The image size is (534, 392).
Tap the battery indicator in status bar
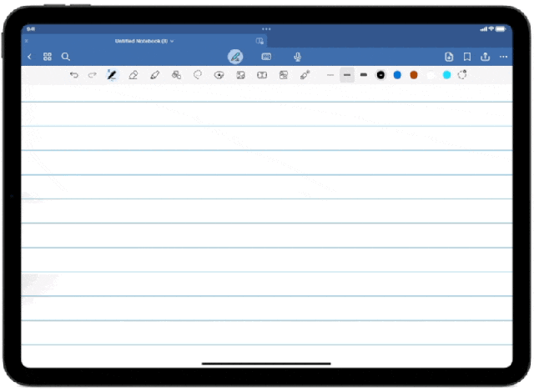click(x=501, y=29)
